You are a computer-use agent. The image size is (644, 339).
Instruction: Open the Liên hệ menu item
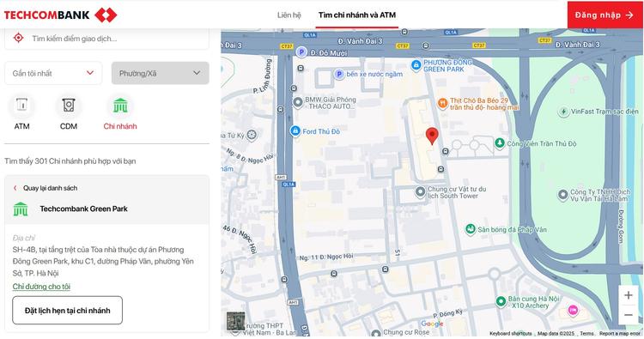[x=289, y=15]
